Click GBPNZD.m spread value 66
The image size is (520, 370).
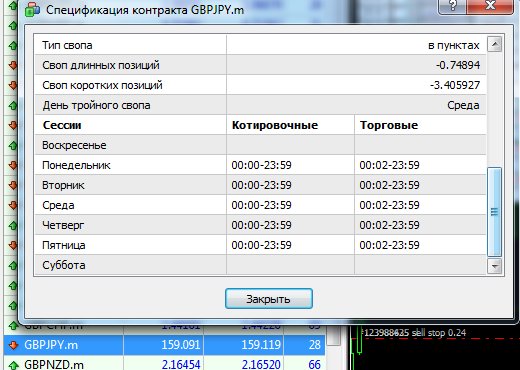pos(314,364)
